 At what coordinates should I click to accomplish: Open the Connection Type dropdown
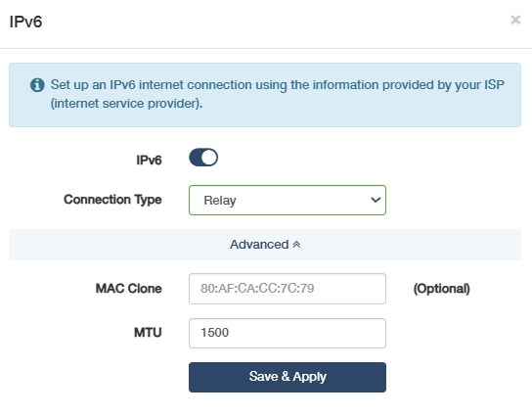click(x=288, y=200)
